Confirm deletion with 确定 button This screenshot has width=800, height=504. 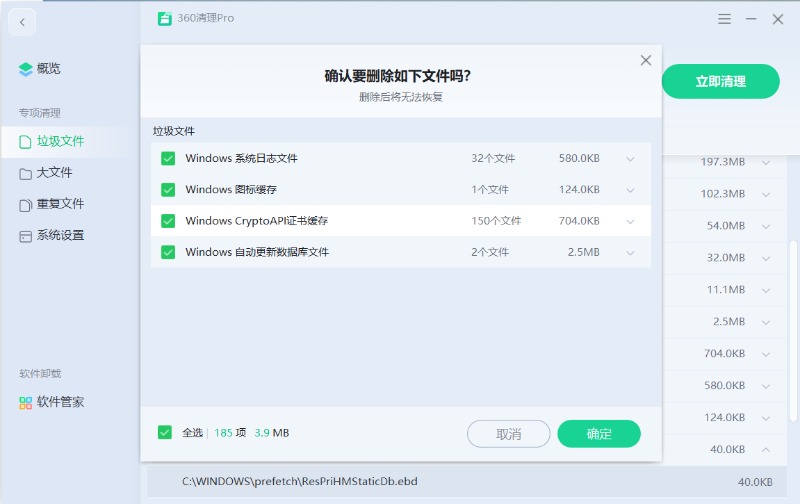[x=598, y=434]
